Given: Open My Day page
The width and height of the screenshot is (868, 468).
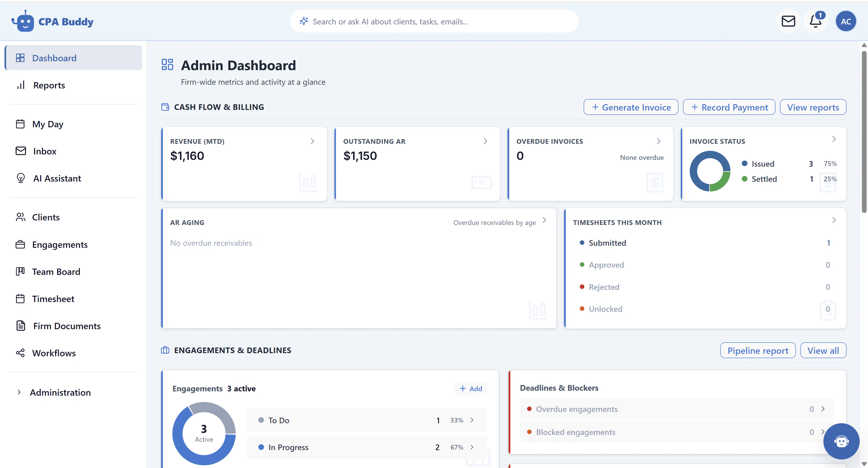Looking at the screenshot, I should [x=74, y=124].
